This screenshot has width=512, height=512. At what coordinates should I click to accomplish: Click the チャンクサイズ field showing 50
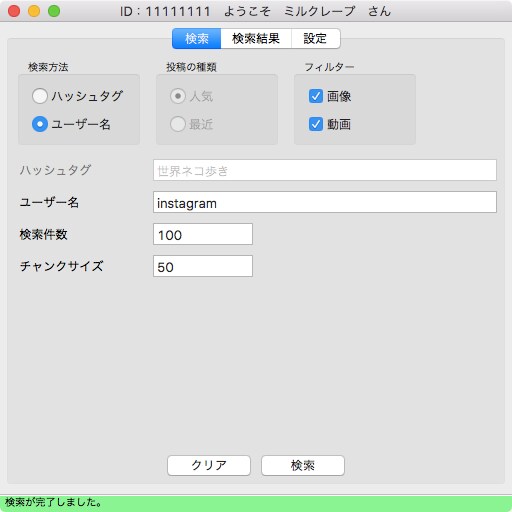(x=203, y=266)
